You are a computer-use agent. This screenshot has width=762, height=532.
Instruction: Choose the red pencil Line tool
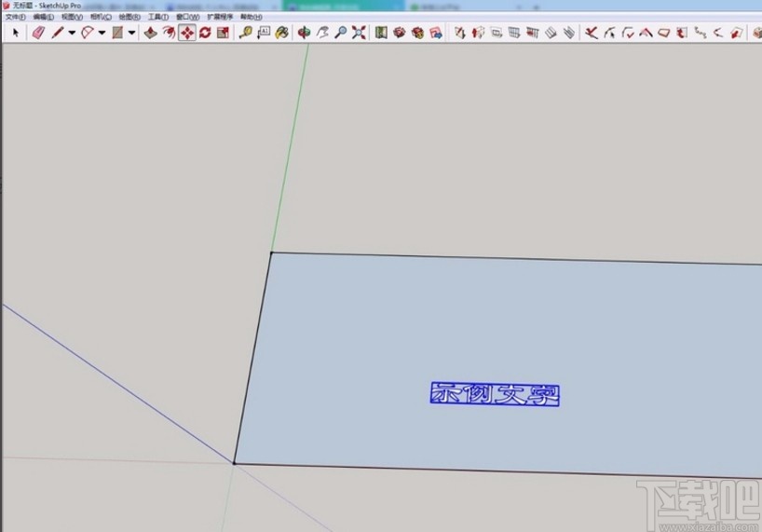[x=58, y=33]
